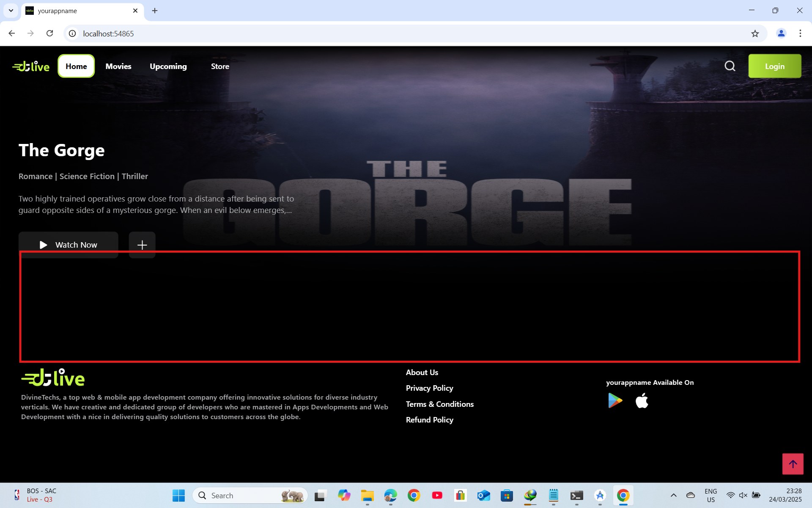The image size is (812, 508).
Task: Go to the Movies section
Action: [x=118, y=66]
